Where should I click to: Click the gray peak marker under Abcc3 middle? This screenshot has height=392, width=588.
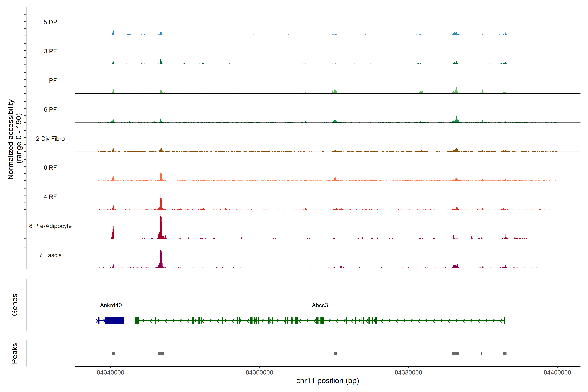[x=335, y=353]
